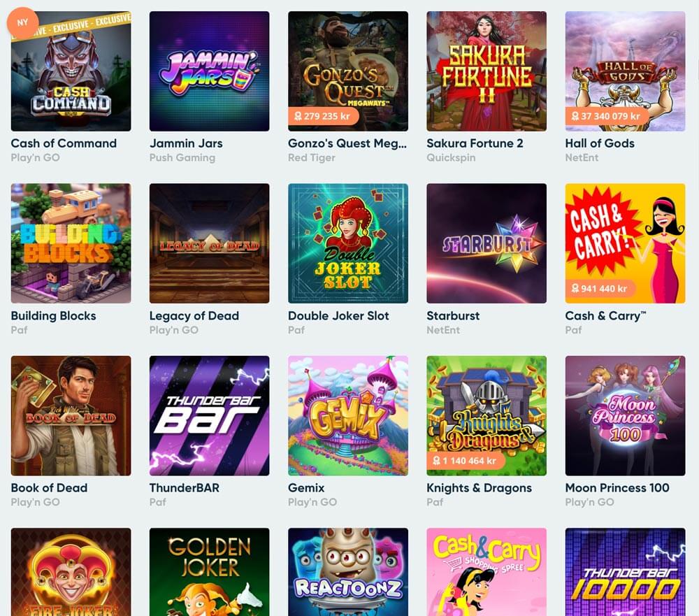Open the Cash of Command game thumbnail
The width and height of the screenshot is (699, 616).
point(71,71)
